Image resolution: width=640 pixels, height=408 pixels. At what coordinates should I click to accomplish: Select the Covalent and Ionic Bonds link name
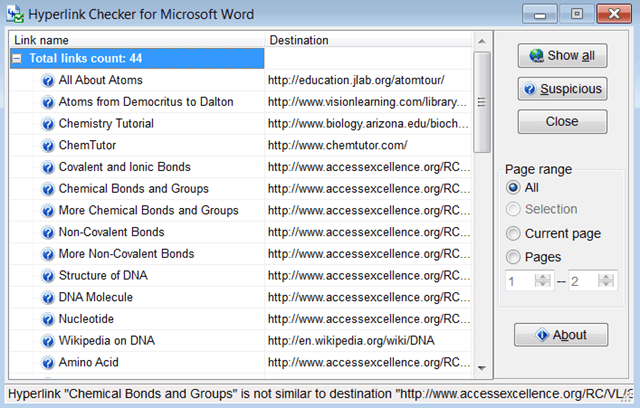(124, 167)
